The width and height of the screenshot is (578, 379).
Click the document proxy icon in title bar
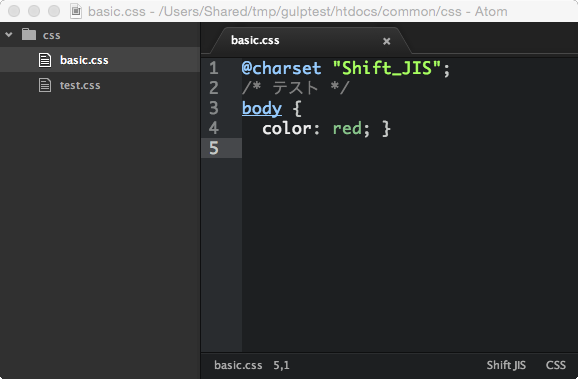click(x=76, y=11)
